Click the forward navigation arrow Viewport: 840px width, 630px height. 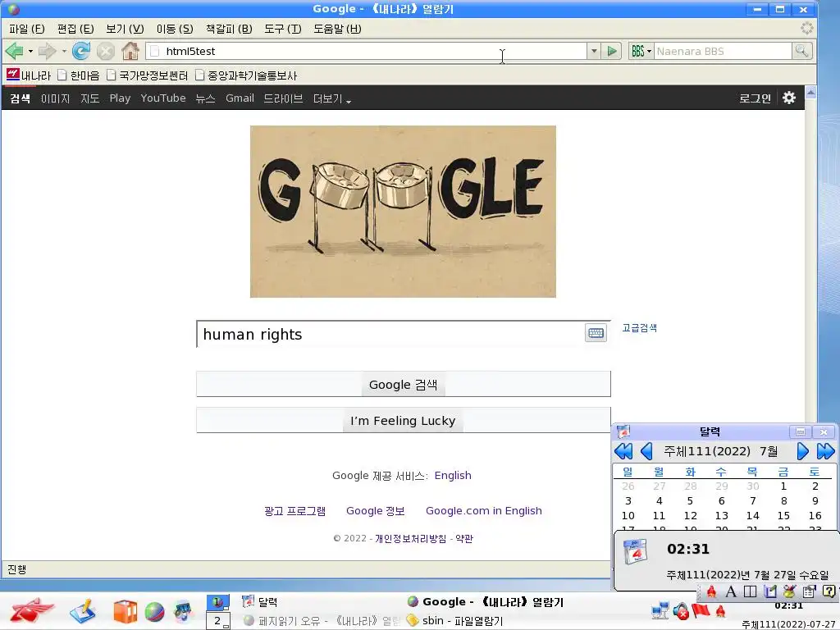point(47,52)
